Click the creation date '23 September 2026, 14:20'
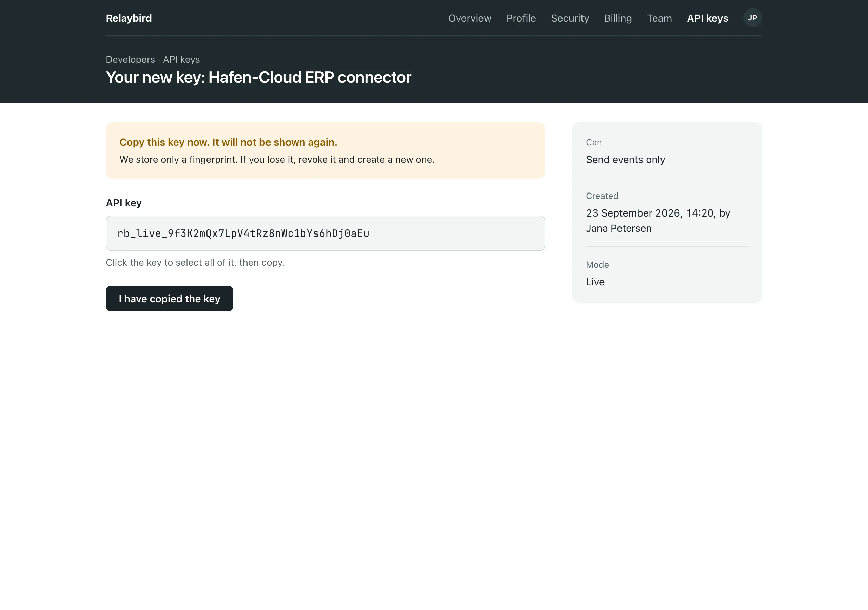Viewport: 868px width, 610px height. coord(650,213)
